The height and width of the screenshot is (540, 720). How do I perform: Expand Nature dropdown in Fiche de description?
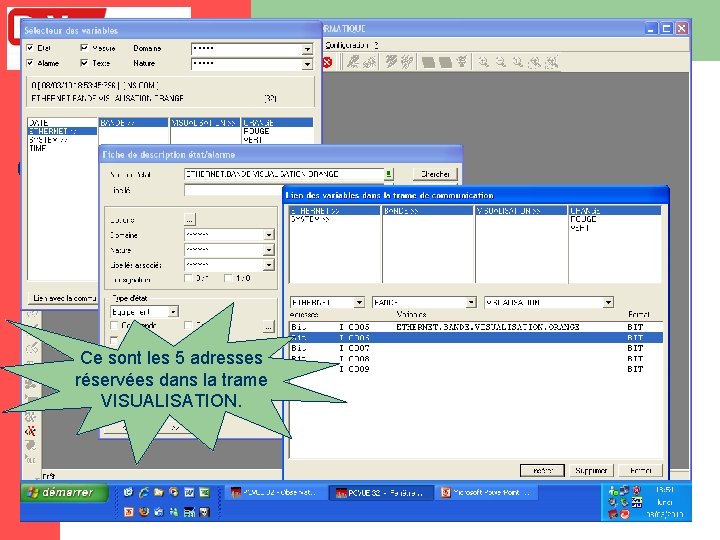coord(269,250)
